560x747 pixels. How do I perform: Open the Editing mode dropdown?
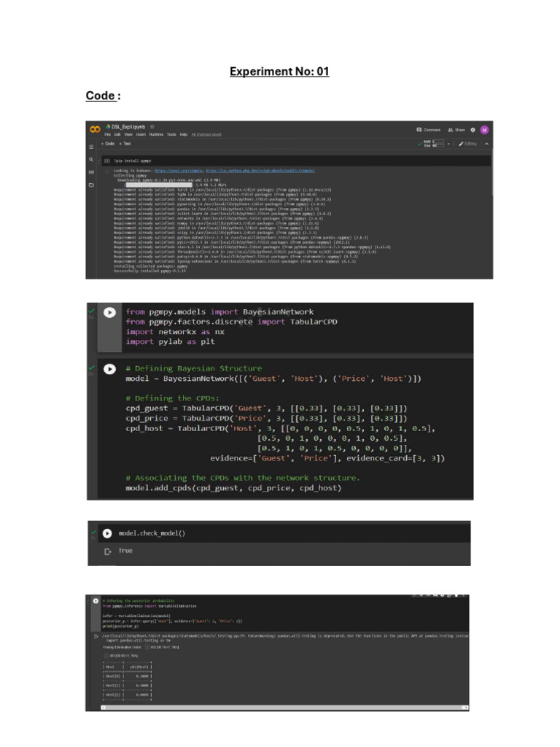467,144
